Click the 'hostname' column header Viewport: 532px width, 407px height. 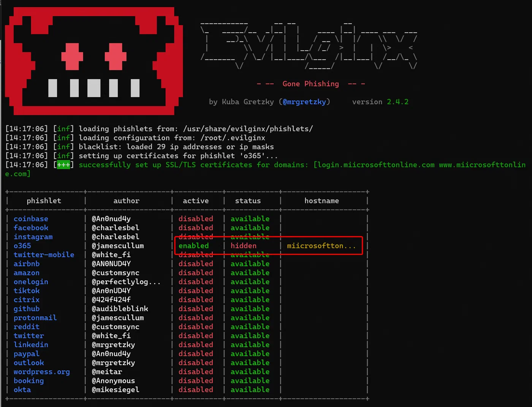click(x=321, y=201)
